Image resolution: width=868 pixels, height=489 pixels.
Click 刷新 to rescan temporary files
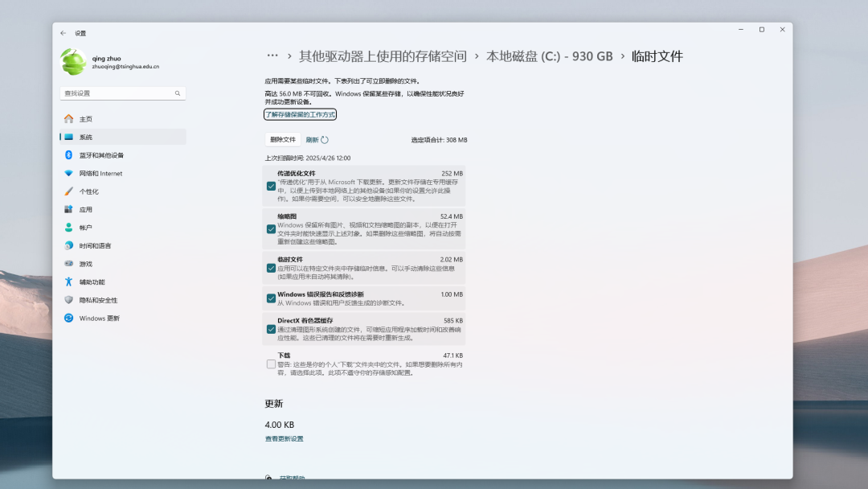(317, 140)
